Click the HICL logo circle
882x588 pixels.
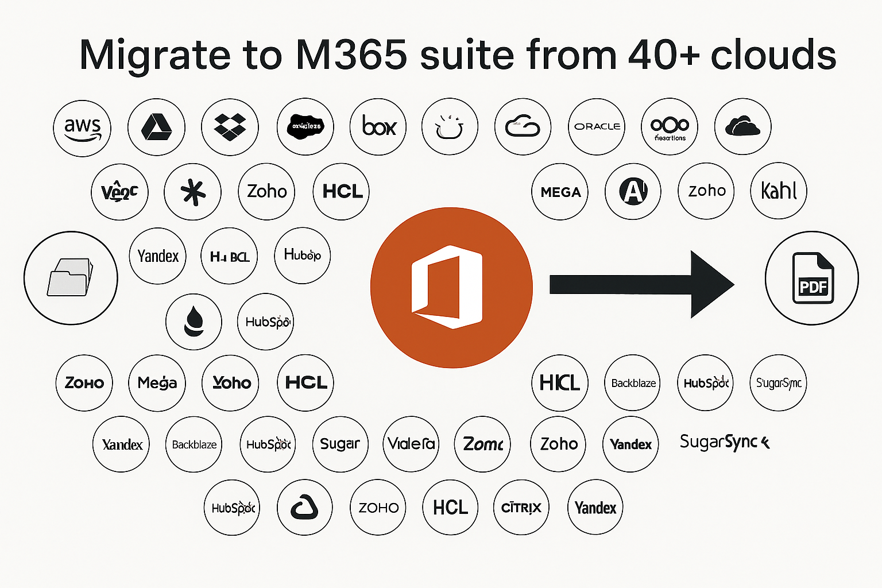pos(560,382)
